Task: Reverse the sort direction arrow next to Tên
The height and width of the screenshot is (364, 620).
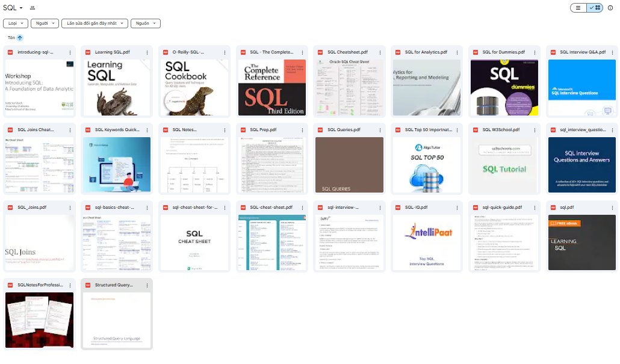Action: pyautogui.click(x=20, y=38)
